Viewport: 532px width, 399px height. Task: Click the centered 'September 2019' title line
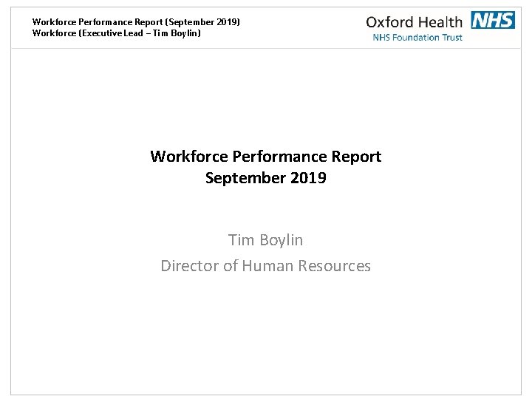tap(266, 178)
